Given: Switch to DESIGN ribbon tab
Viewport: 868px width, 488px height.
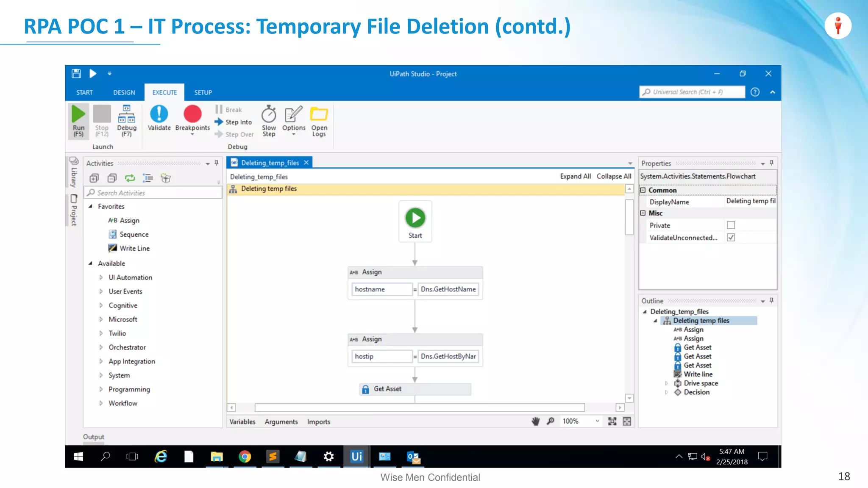Looking at the screenshot, I should [124, 92].
